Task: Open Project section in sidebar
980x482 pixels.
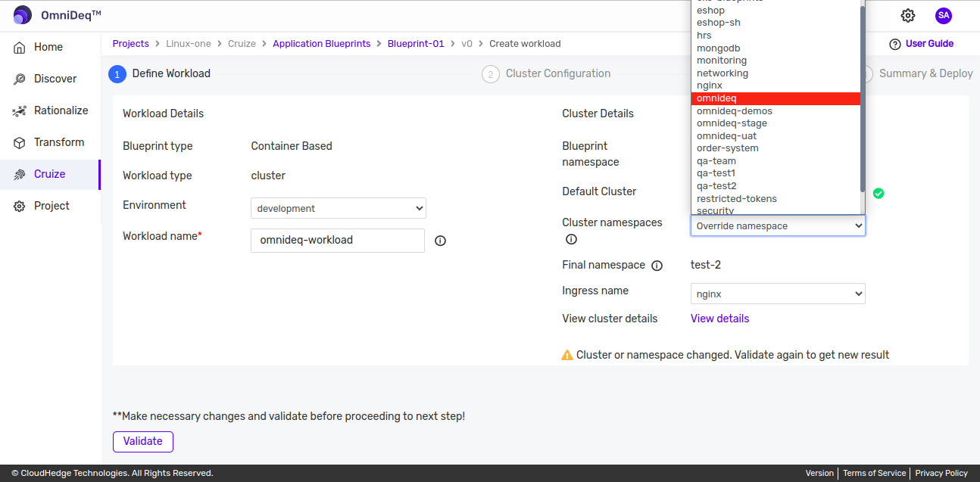Action: (51, 206)
